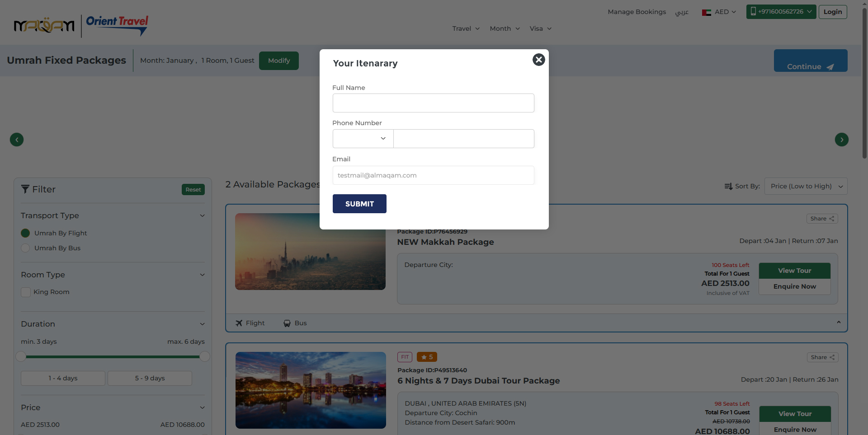Image resolution: width=868 pixels, height=435 pixels.
Task: Select Umrah By Bus radio button
Action: pyautogui.click(x=25, y=248)
